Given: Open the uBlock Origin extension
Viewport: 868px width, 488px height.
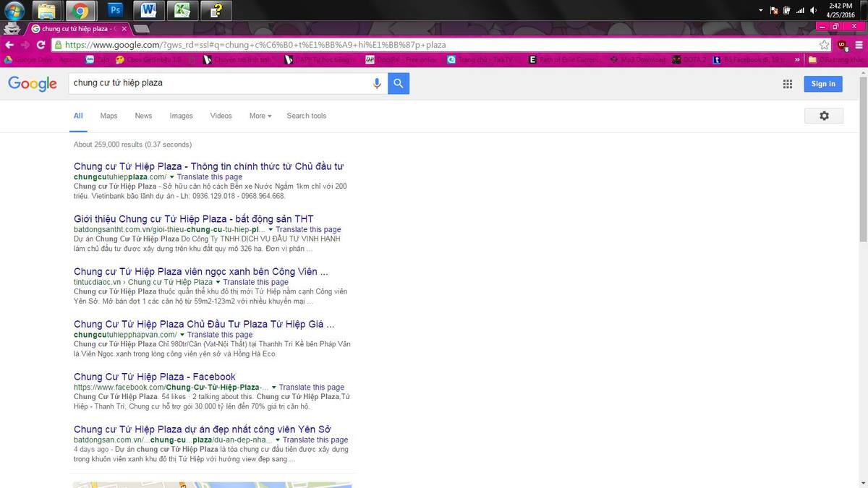Looking at the screenshot, I should coord(842,45).
